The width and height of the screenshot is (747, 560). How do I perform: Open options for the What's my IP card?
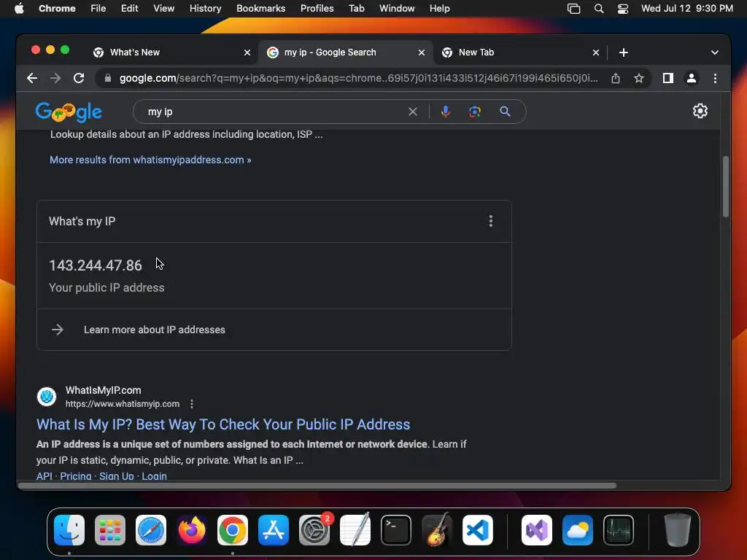click(491, 221)
